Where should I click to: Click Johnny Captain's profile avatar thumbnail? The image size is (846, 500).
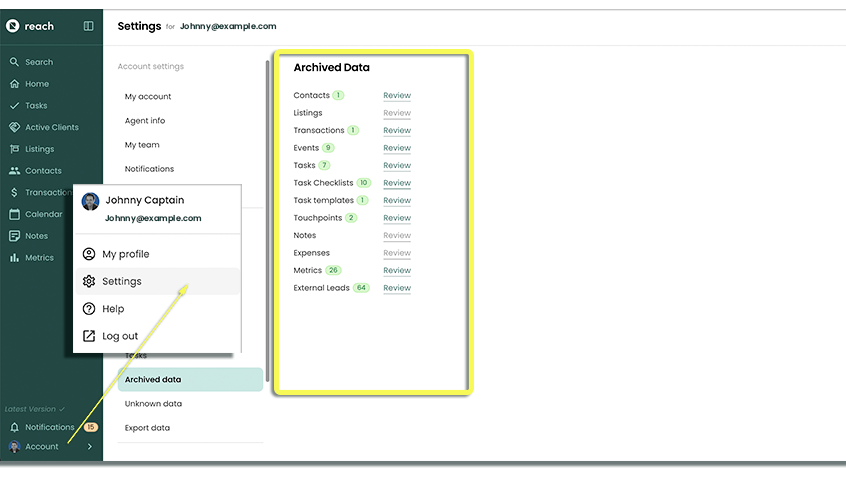90,201
